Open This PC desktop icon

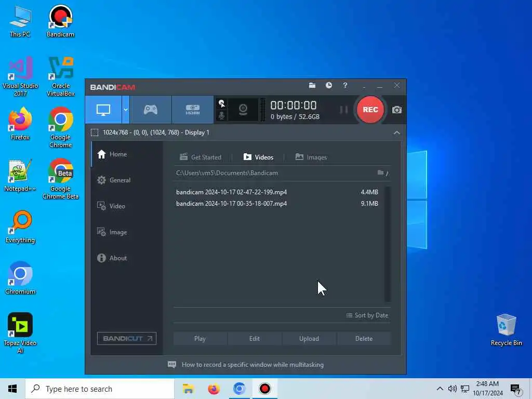point(20,21)
